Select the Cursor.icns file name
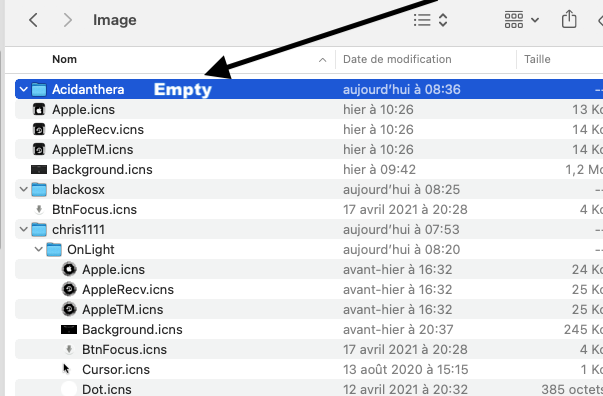Image resolution: width=603 pixels, height=396 pixels. pos(116,369)
